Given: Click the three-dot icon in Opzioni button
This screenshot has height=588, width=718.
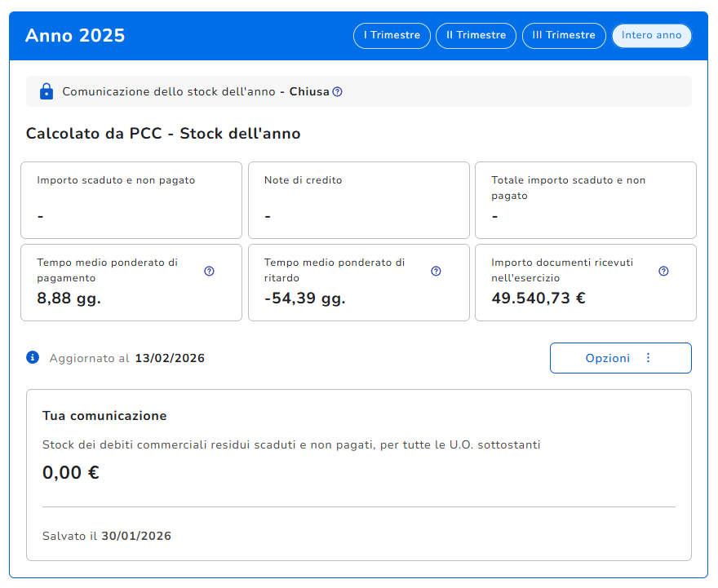Looking at the screenshot, I should click(649, 358).
